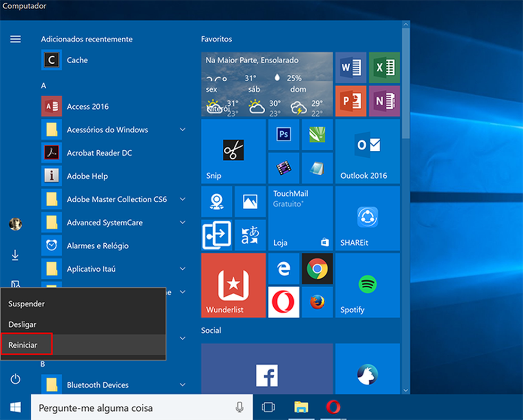Screen dimensions: 523x420
Task: Open Google Chrome from Start tiles
Action: point(317,269)
